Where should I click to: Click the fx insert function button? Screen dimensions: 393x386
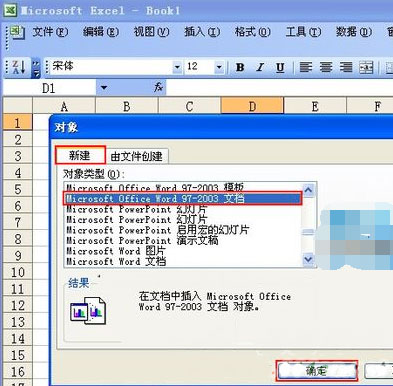click(158, 88)
